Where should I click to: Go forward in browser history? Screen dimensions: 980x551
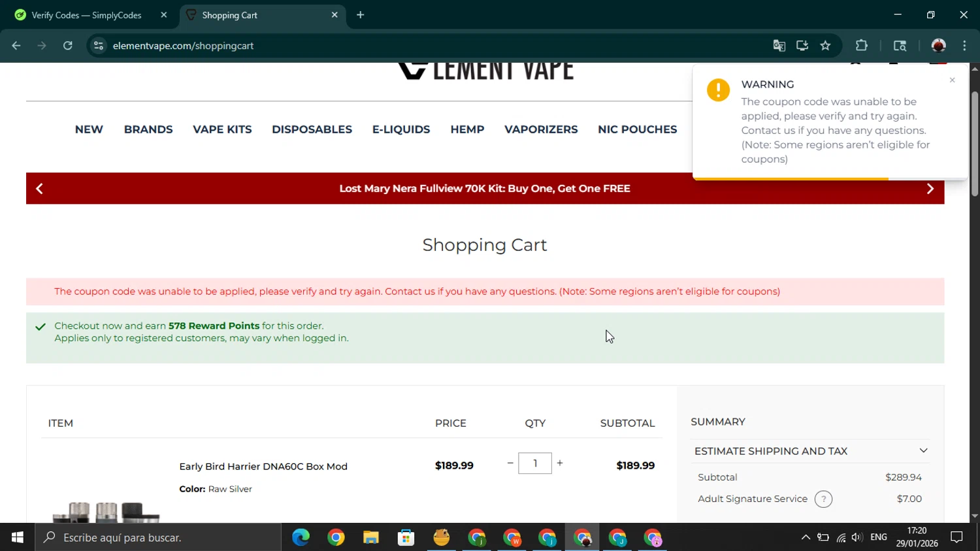(x=42, y=46)
